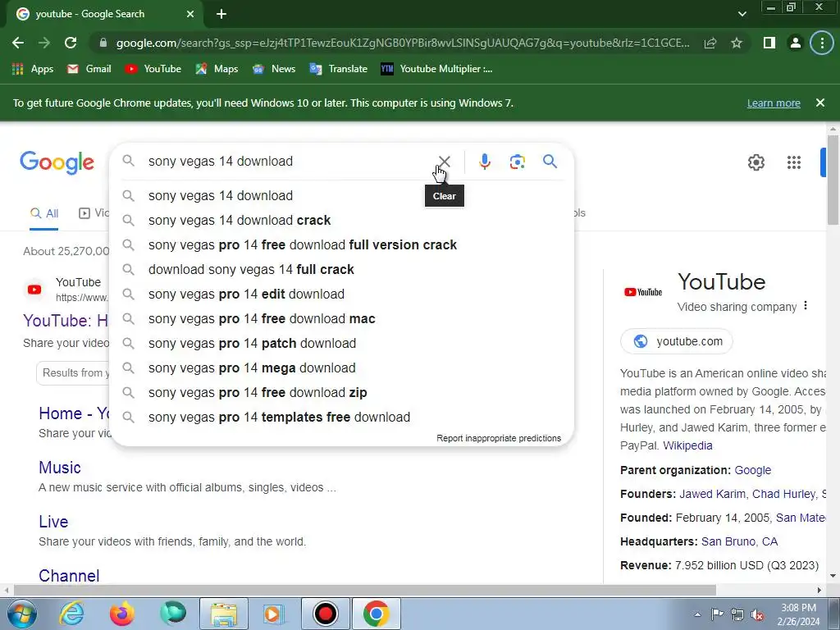Go back to previous page

point(18,43)
